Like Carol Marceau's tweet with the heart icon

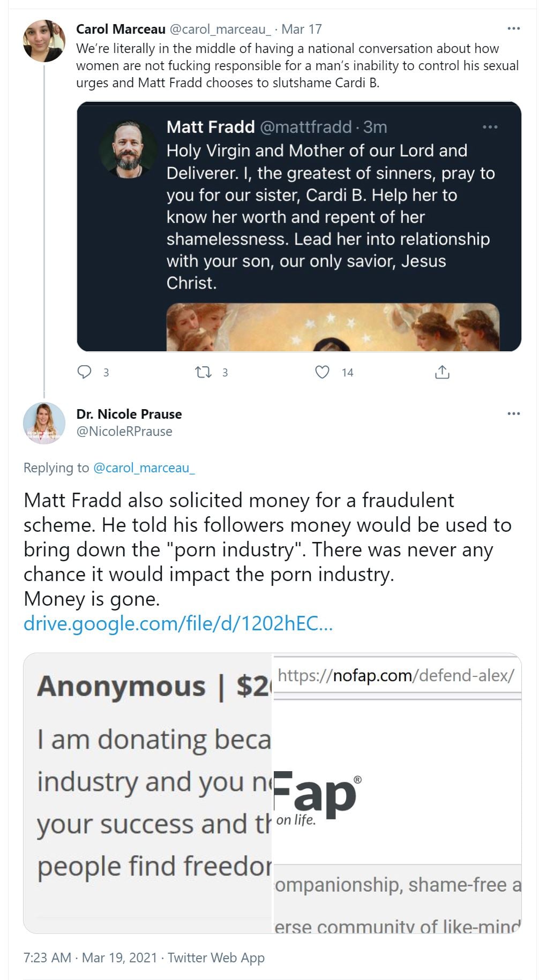322,372
